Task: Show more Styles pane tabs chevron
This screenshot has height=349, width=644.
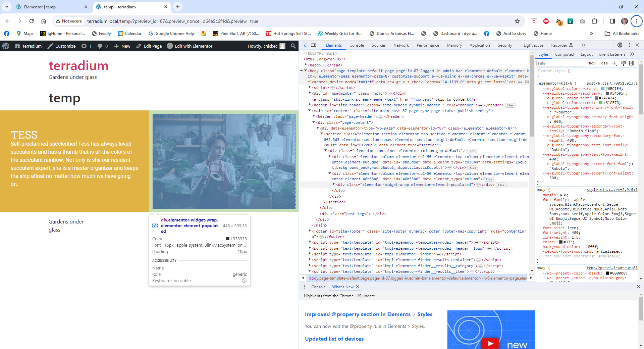Action: click(x=632, y=54)
